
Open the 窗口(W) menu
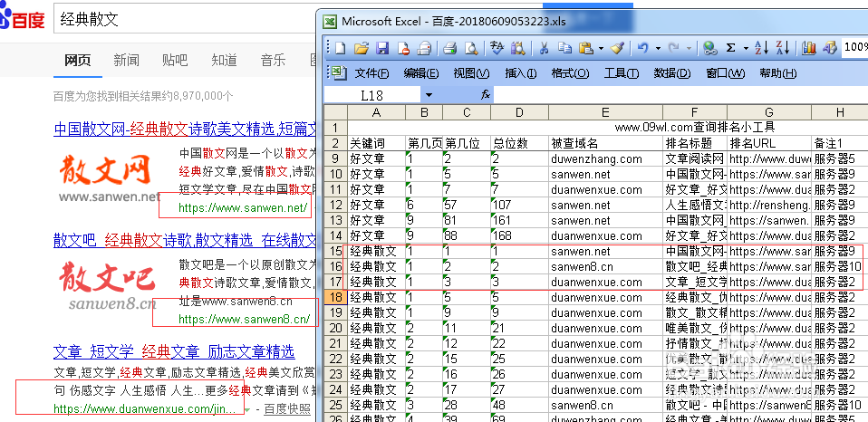[x=725, y=73]
